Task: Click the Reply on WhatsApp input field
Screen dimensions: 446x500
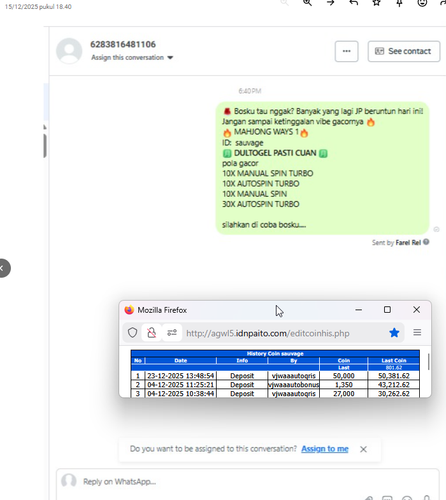Action: click(248, 482)
